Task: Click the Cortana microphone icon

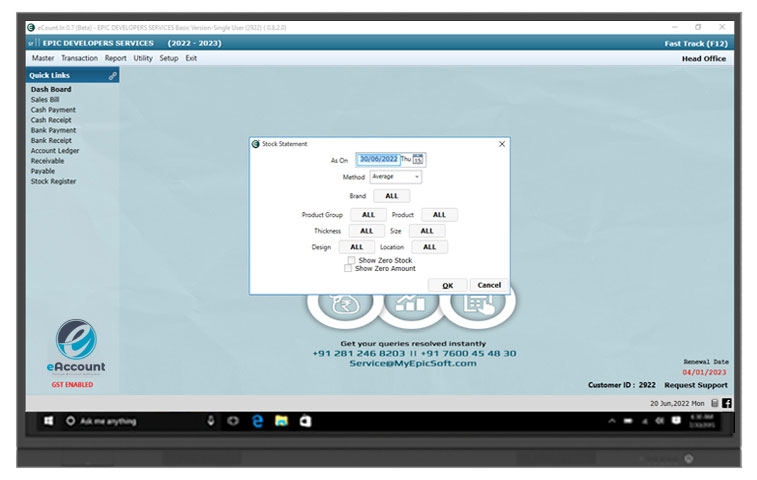Action: (211, 421)
